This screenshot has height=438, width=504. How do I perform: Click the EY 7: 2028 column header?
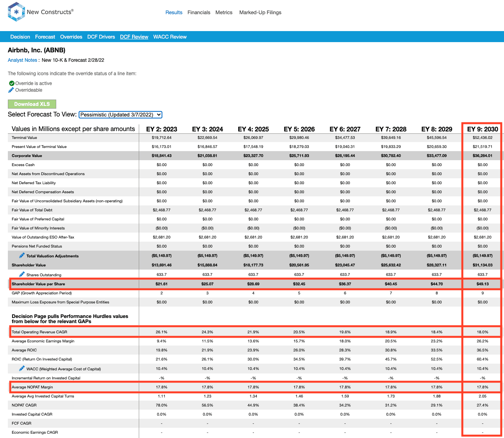[x=391, y=129]
